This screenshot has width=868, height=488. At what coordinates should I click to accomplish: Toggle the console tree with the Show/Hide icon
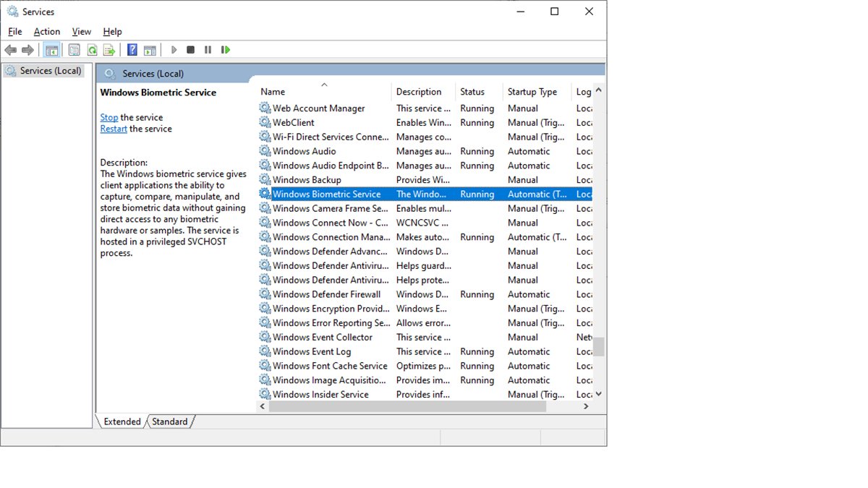point(51,49)
